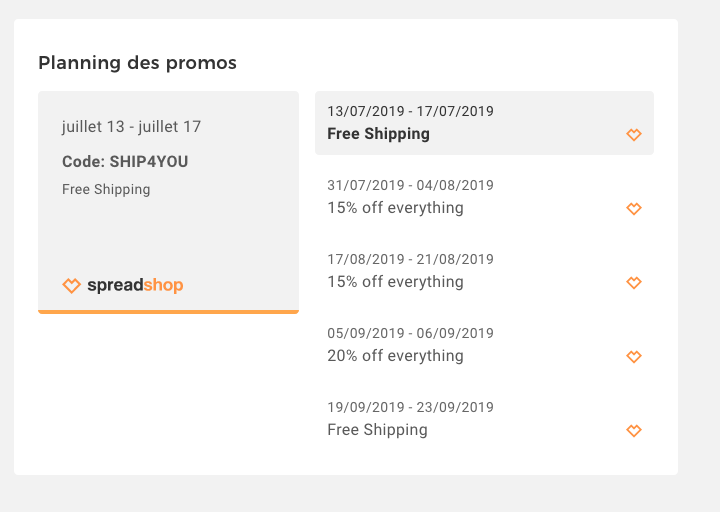Select the 05/09/2019 - 06/09/2019 date text
720x512 pixels.
[x=410, y=333]
